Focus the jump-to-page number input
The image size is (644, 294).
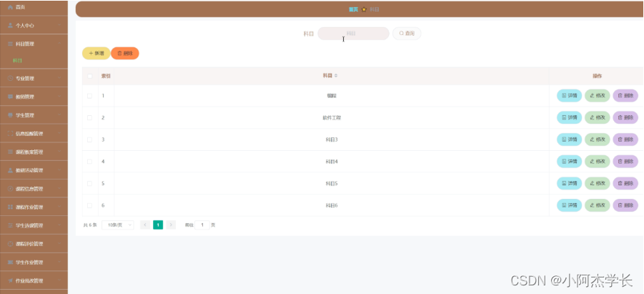tap(202, 225)
